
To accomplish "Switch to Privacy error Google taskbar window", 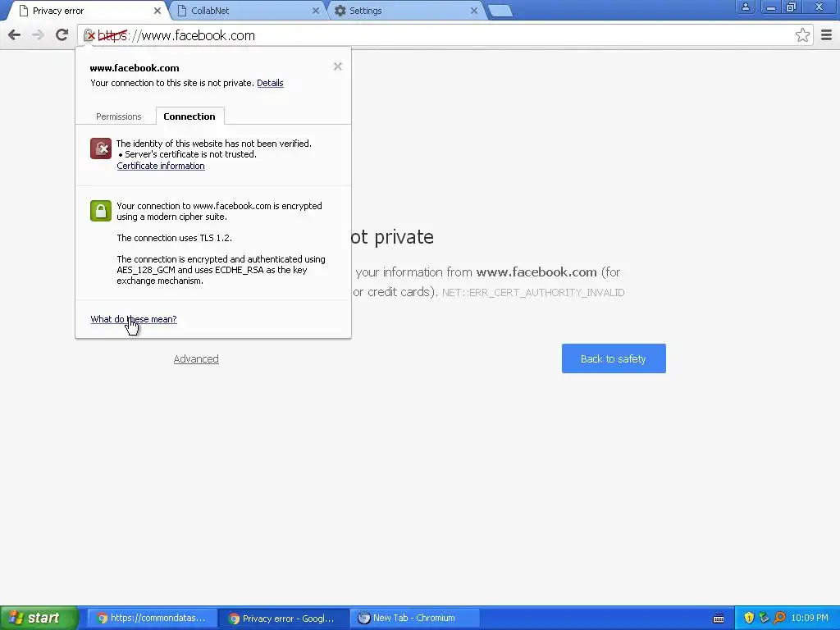I will 284,619.
